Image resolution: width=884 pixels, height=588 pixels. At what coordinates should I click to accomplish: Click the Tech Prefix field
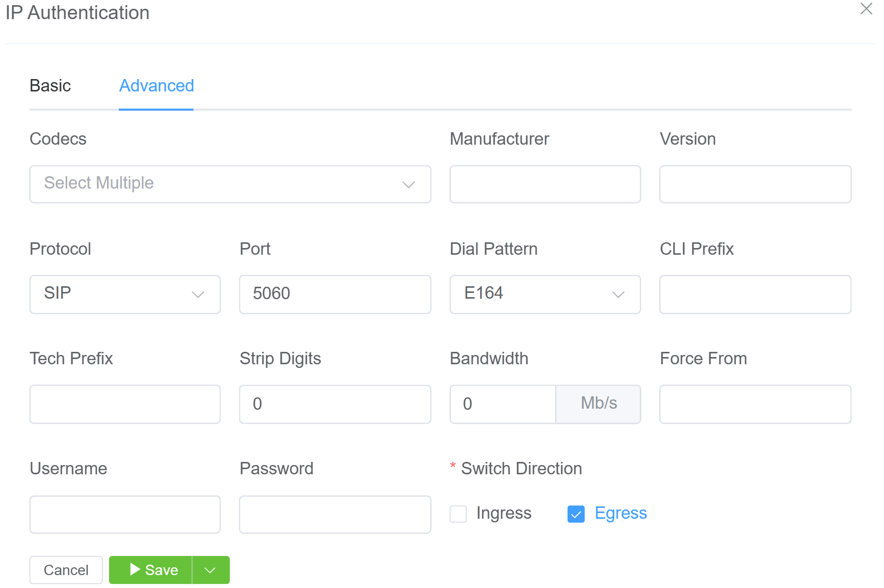click(x=125, y=404)
